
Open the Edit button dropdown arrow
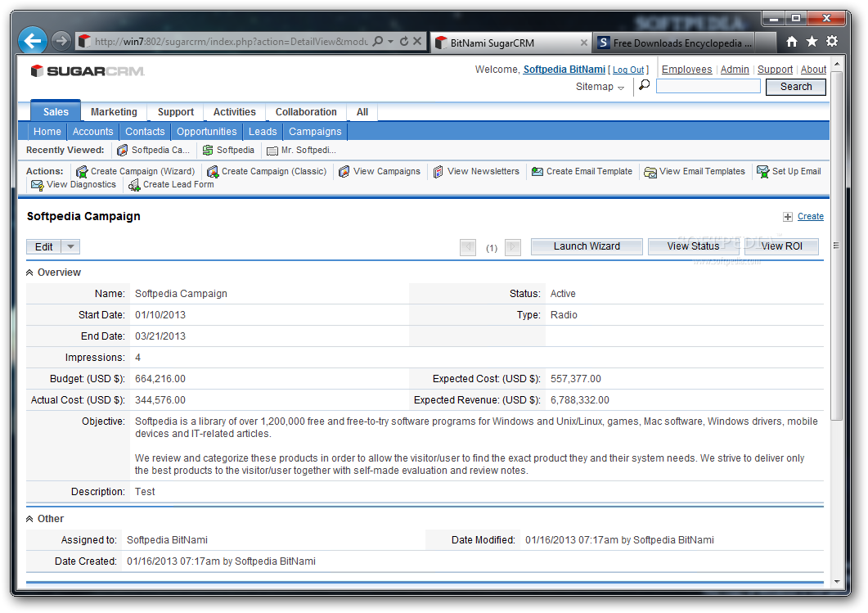point(70,247)
